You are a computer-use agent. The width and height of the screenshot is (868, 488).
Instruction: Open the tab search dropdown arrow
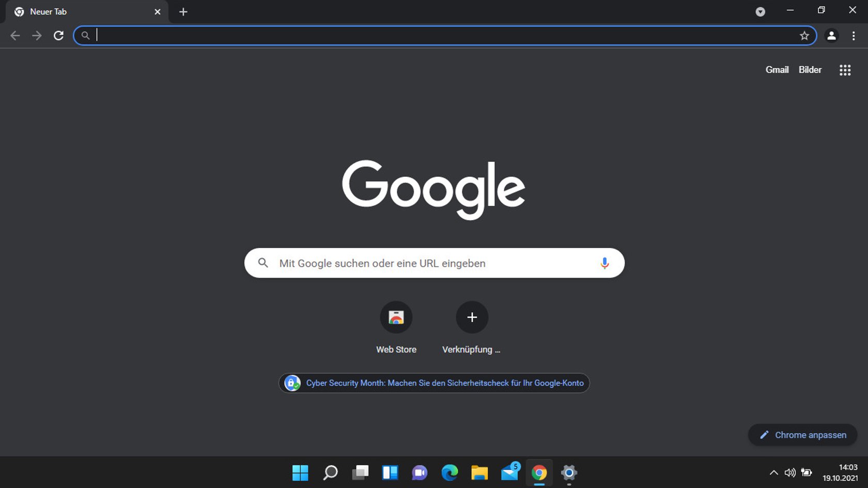(x=760, y=12)
